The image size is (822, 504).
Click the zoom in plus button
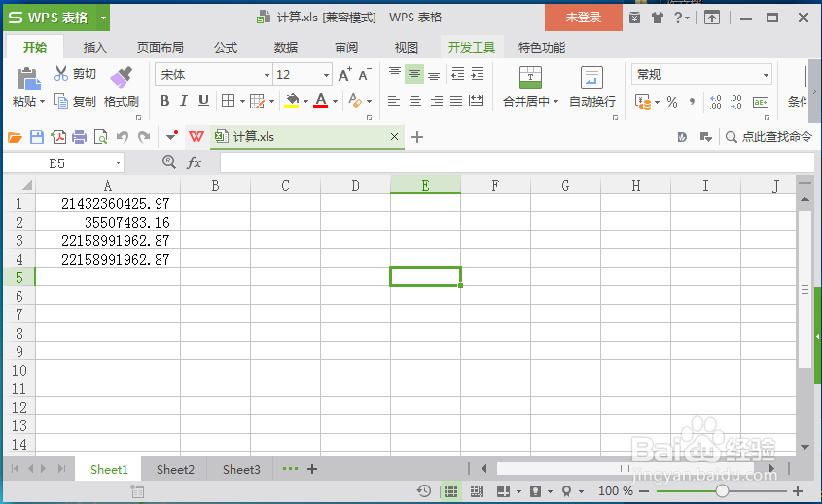pos(798,491)
